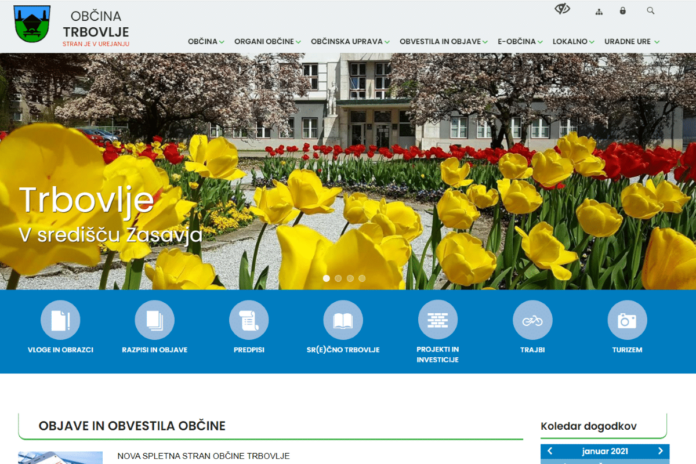Toggle the accessibility eye icon in header
696x464 pixels.
coord(562,9)
